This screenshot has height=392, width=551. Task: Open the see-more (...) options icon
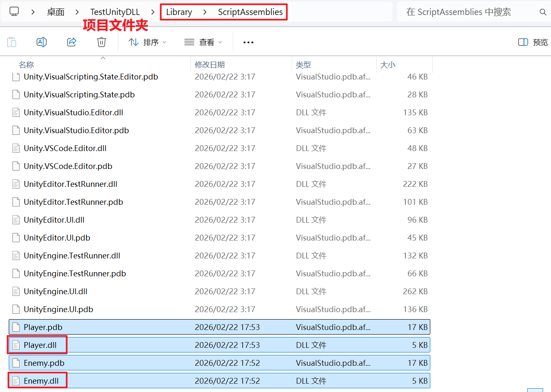point(248,42)
